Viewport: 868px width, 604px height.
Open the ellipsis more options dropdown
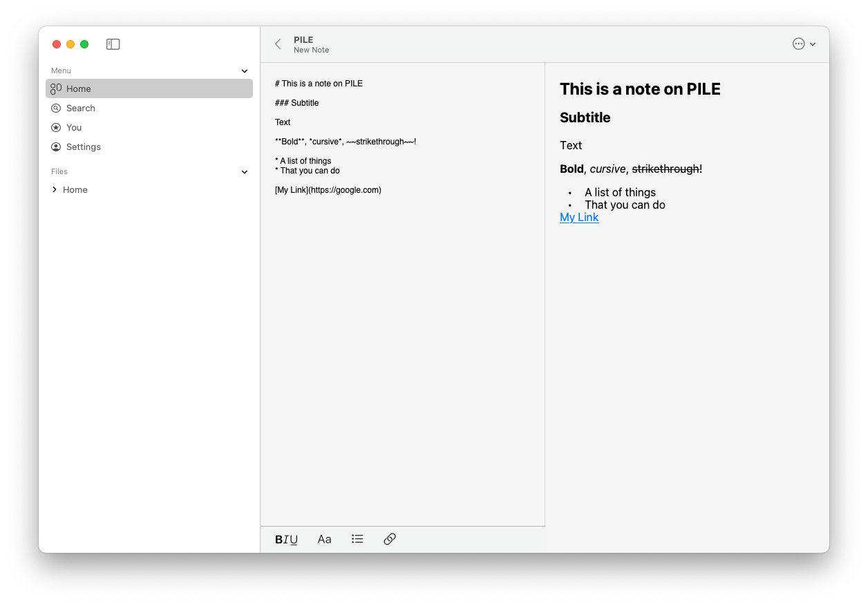(804, 44)
